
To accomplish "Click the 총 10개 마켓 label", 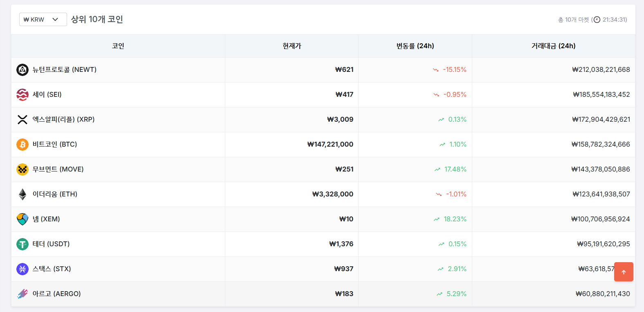I will click(574, 20).
